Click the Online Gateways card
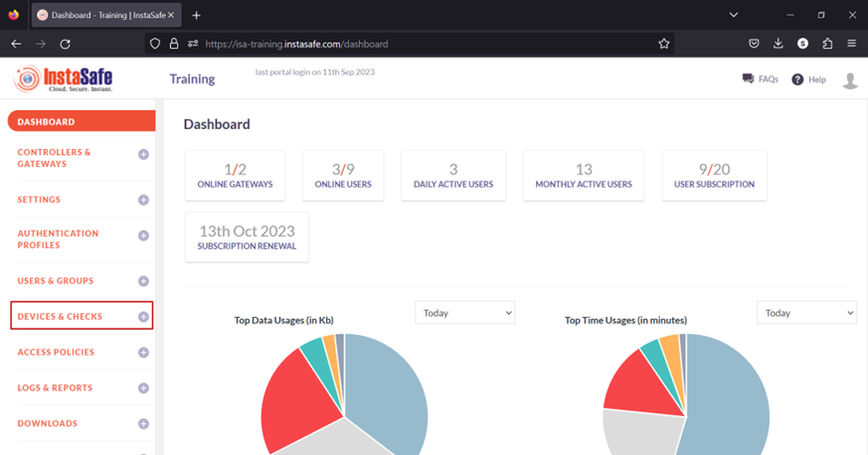868x455 pixels. pos(235,176)
